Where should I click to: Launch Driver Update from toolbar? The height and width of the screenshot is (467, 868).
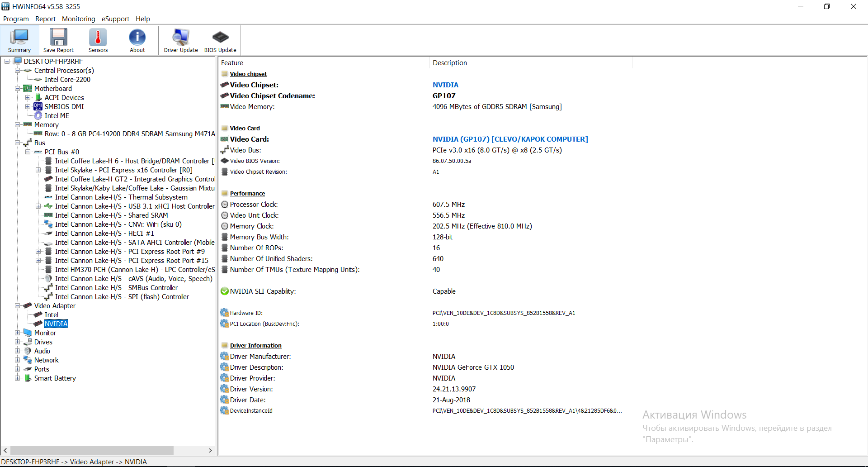[x=181, y=40]
